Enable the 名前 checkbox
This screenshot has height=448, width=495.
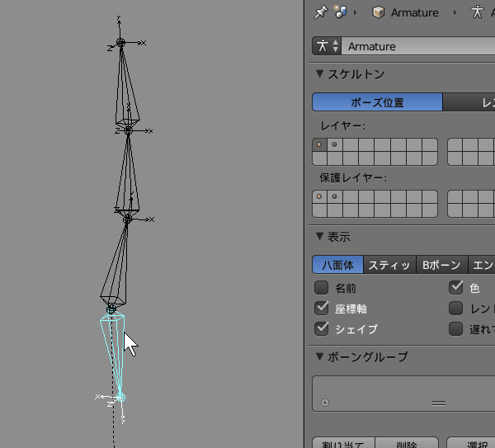click(322, 288)
